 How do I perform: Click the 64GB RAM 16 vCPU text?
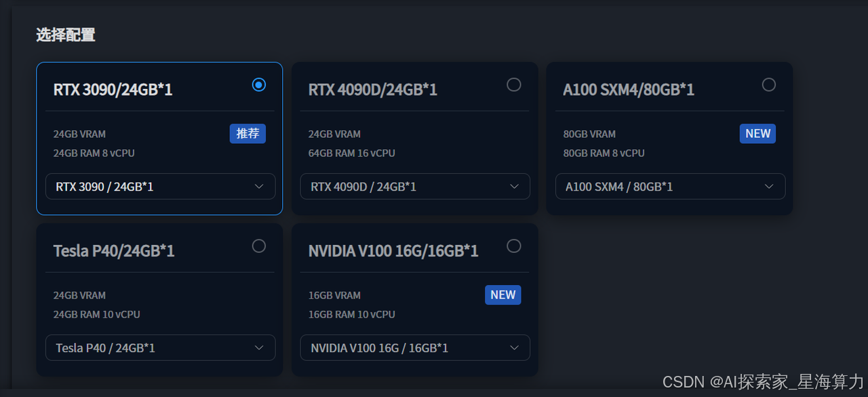[352, 153]
